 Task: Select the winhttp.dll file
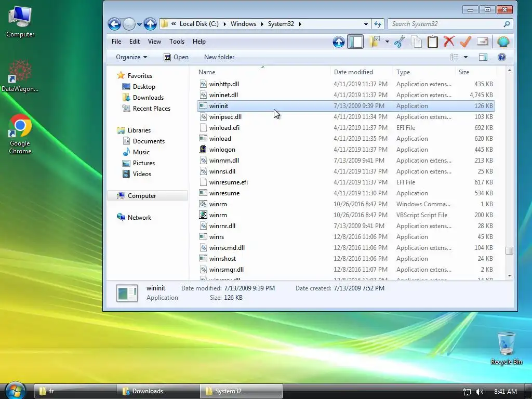pyautogui.click(x=345, y=84)
